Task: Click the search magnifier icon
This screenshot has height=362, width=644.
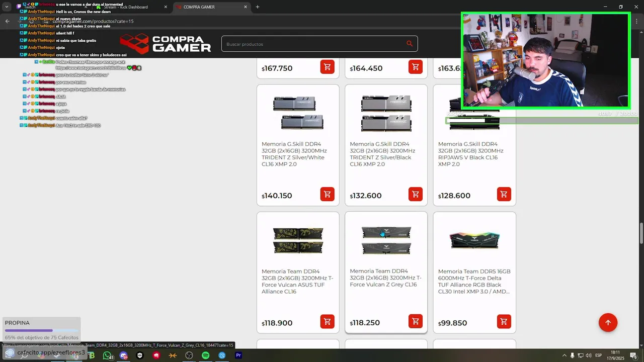Action: [410, 44]
